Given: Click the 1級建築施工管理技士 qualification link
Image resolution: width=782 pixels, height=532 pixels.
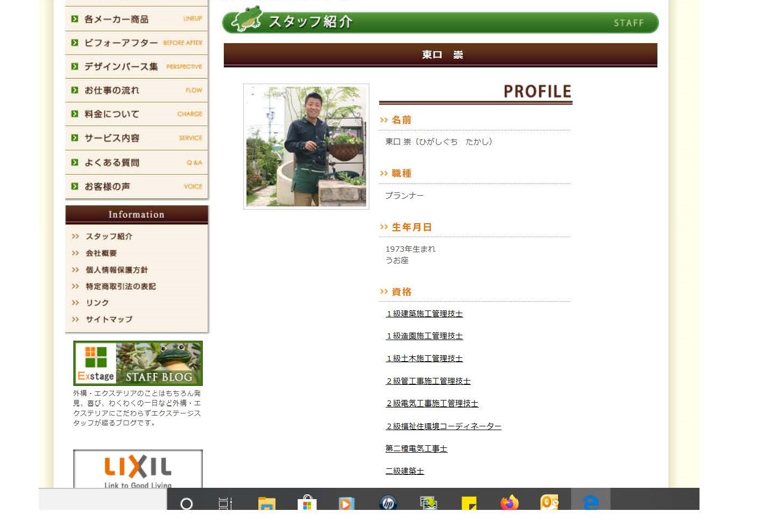Looking at the screenshot, I should [x=424, y=314].
